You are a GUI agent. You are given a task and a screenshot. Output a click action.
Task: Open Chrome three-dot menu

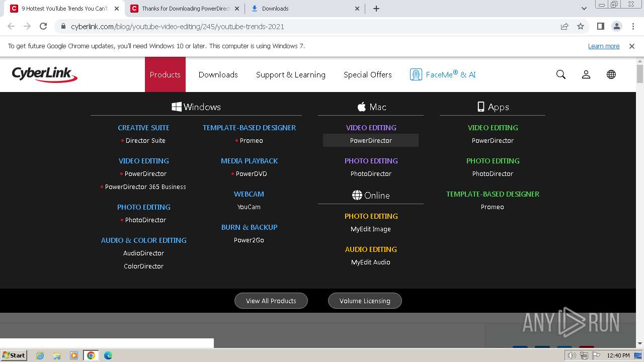pyautogui.click(x=633, y=27)
